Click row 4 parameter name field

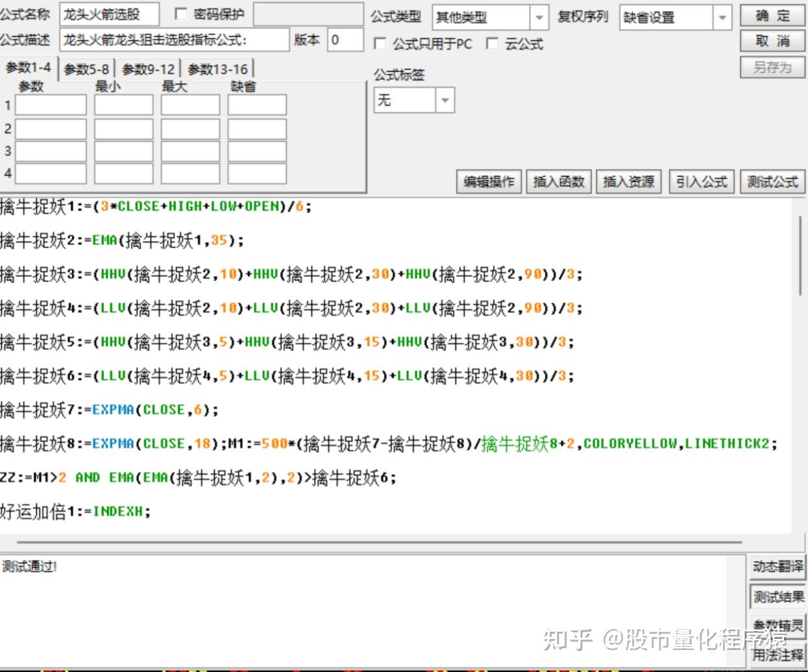[51, 173]
